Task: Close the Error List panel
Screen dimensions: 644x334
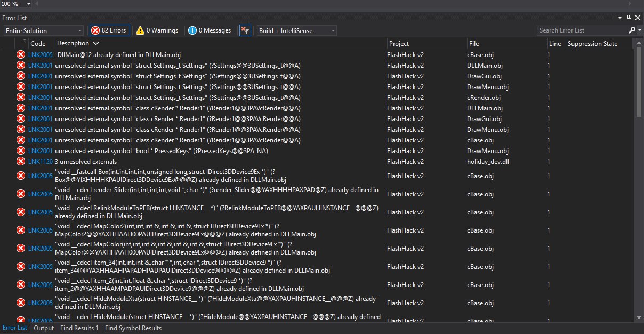Action: (x=638, y=18)
